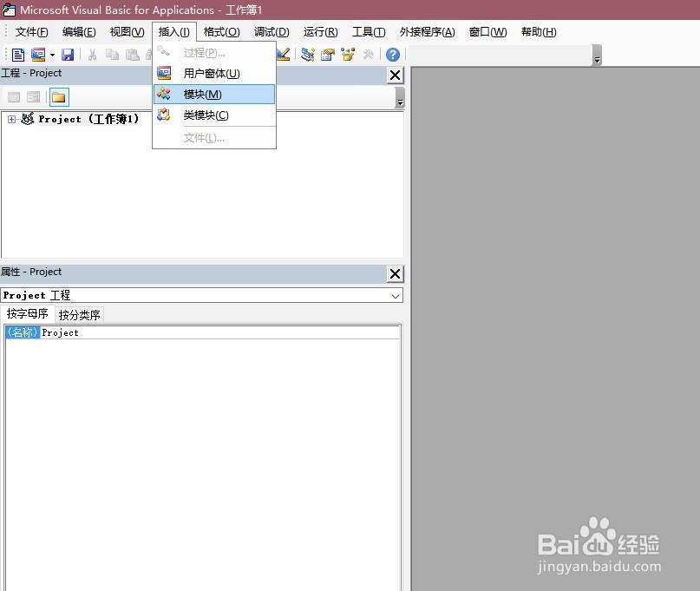This screenshot has height=591, width=700.
Task: Click the Insert UserForm toolbar icon
Action: click(x=38, y=55)
